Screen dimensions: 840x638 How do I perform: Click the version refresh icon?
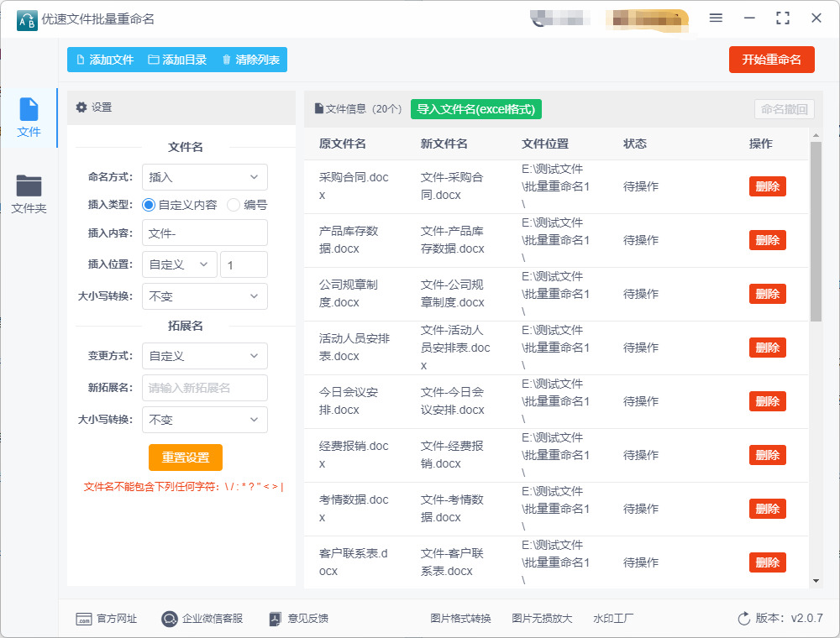pos(743,619)
